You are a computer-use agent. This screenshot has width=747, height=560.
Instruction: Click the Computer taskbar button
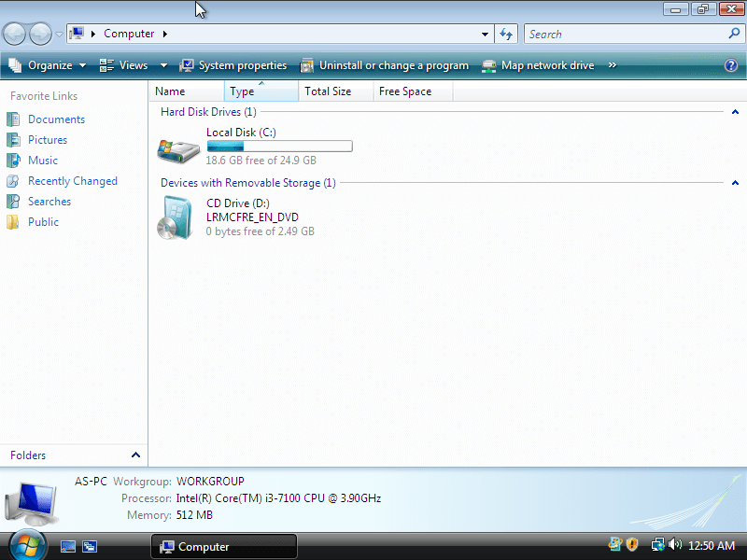[x=224, y=546]
